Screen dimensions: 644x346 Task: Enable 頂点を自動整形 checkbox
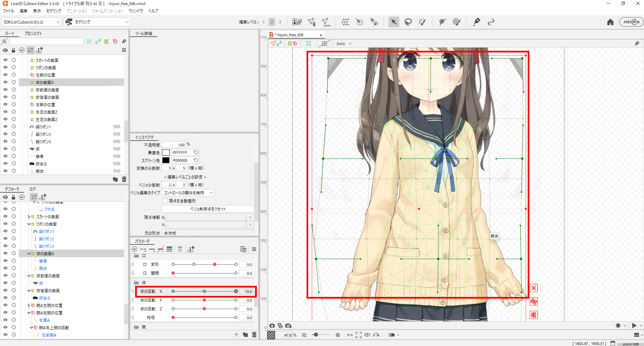[x=165, y=201]
